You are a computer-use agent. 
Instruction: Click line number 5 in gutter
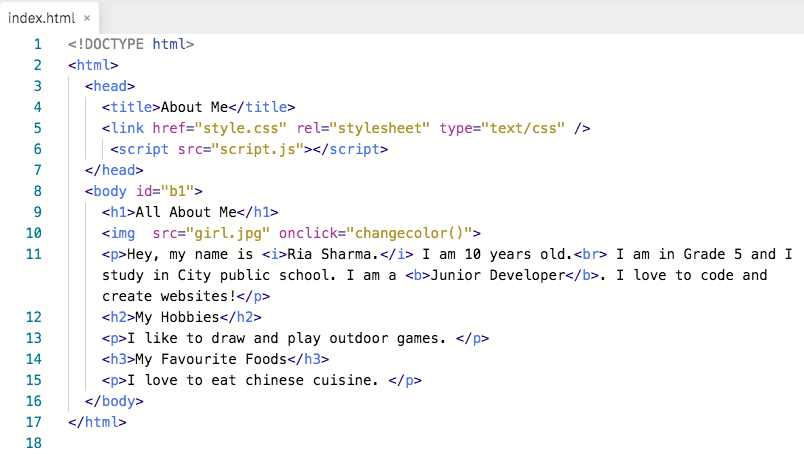click(x=37, y=128)
